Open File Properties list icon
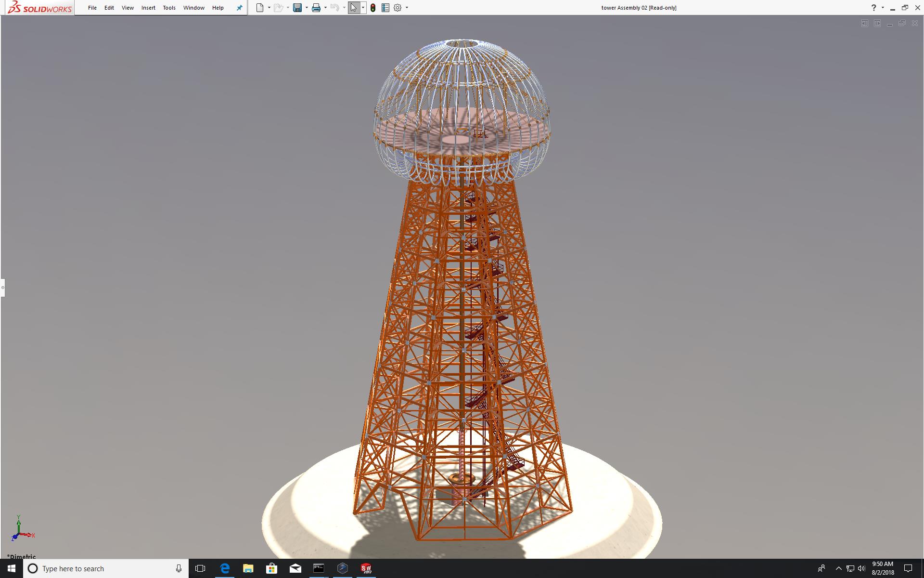Screen dimensions: 924x578 [x=385, y=8]
